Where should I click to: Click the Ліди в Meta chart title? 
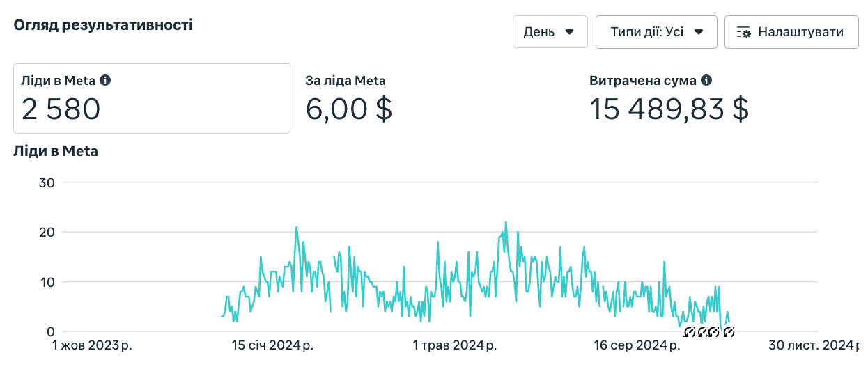[56, 151]
